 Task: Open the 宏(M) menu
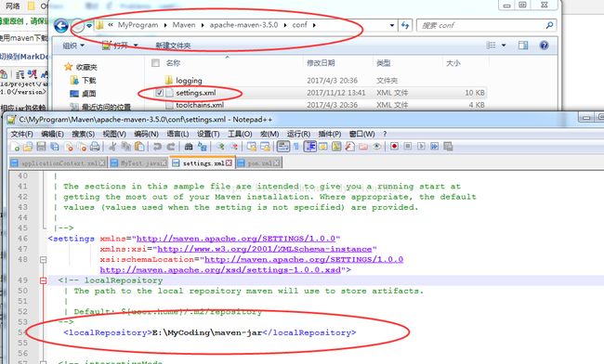(269, 134)
